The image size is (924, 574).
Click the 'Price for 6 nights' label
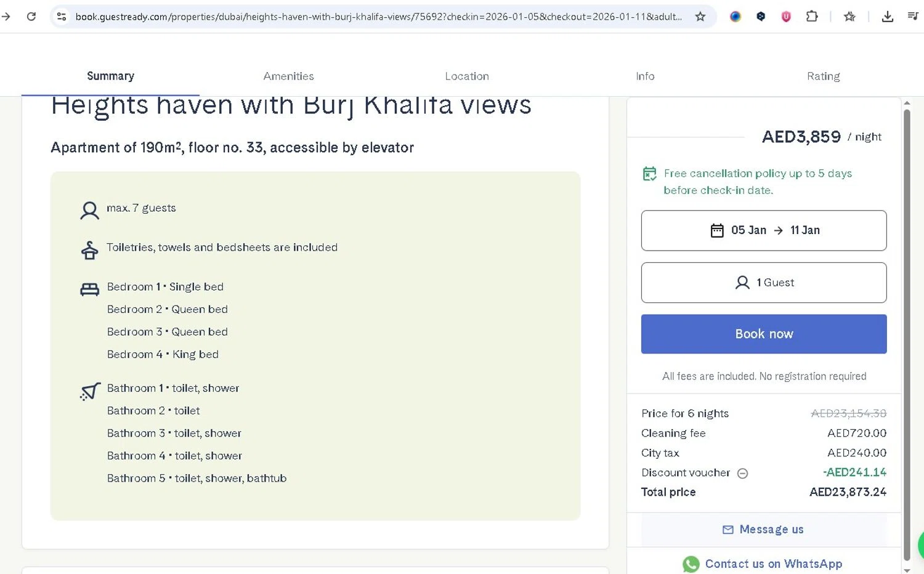pyautogui.click(x=685, y=413)
